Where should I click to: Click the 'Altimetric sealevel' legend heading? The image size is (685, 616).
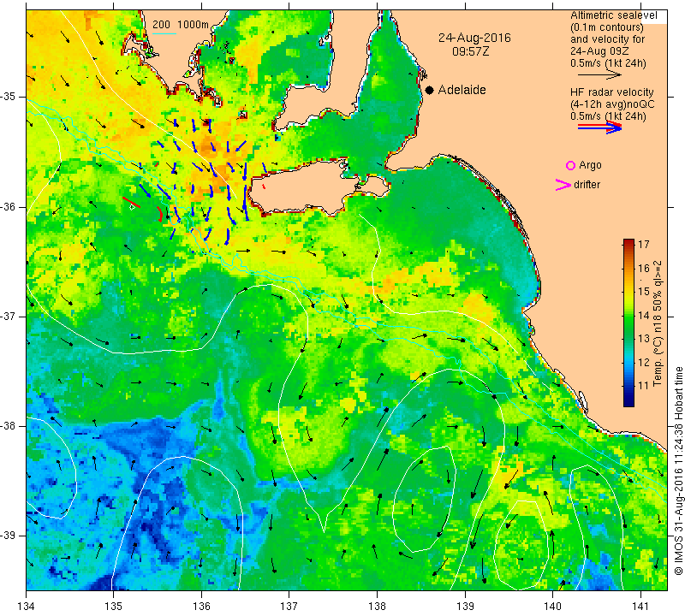coord(613,15)
